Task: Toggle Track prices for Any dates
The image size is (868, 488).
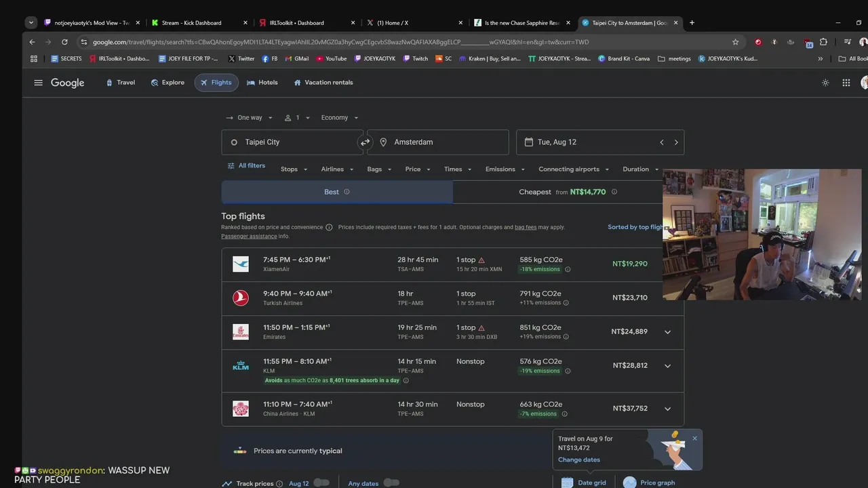Action: (391, 483)
